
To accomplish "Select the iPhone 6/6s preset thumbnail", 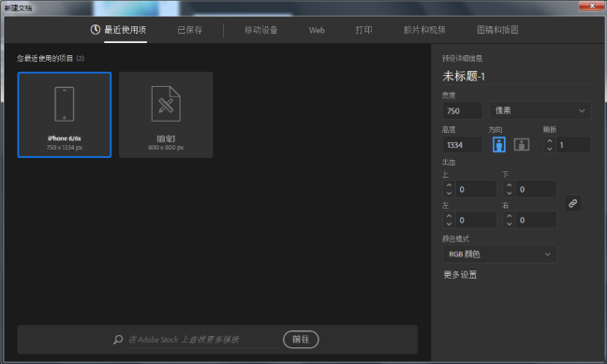I will [x=65, y=115].
